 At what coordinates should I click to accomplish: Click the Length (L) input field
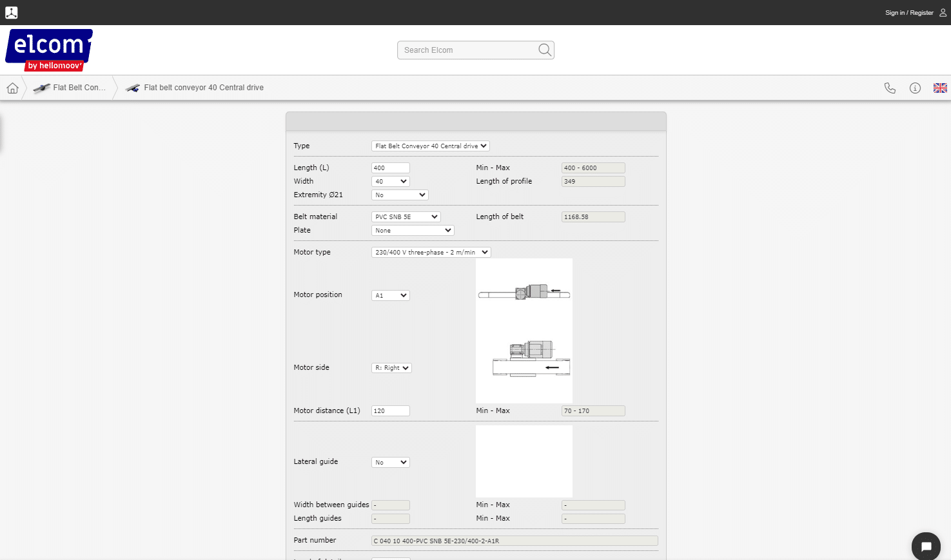[x=390, y=168]
